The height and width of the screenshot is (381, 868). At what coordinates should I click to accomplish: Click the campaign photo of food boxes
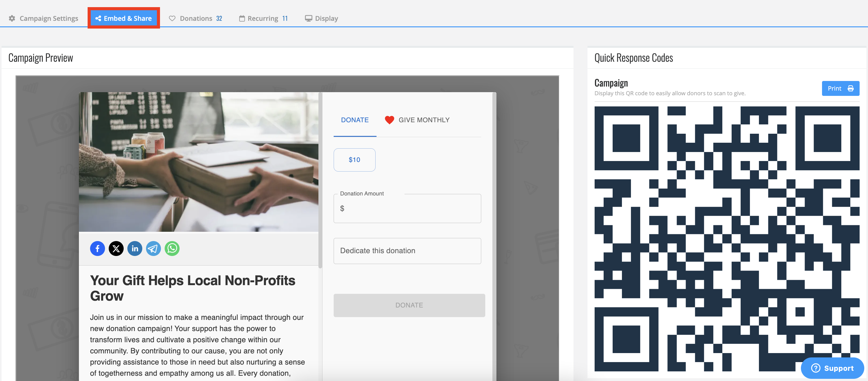click(199, 162)
